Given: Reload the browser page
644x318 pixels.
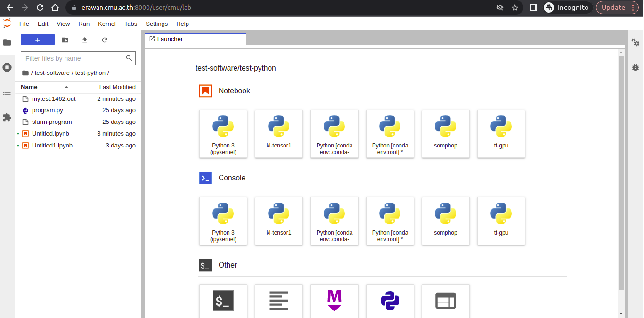Looking at the screenshot, I should pos(40,8).
